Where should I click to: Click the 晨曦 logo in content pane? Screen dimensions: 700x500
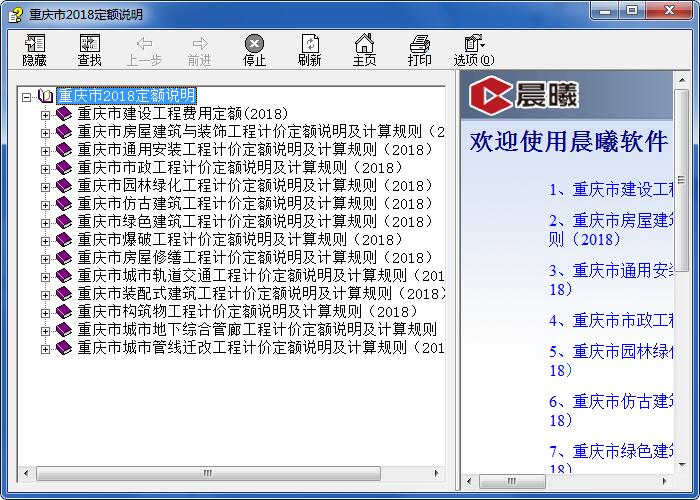(x=524, y=96)
